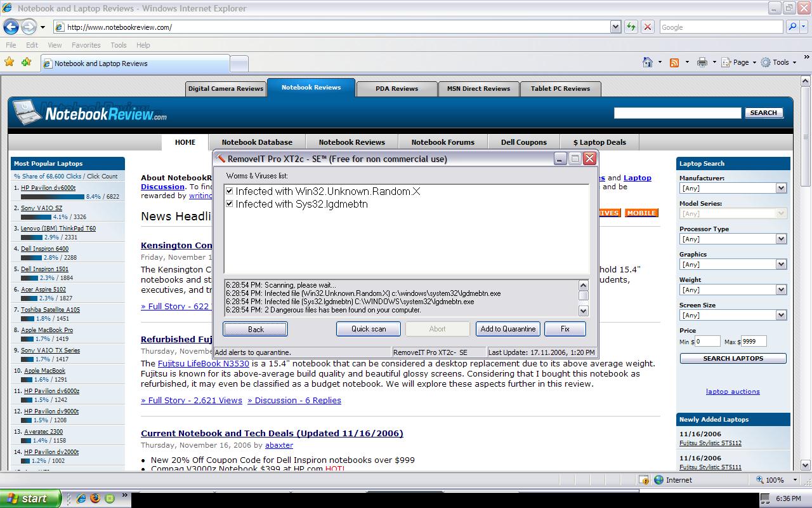Open the Page menu in the IE command bar
Viewport: 812px width, 508px height.
pyautogui.click(x=738, y=62)
